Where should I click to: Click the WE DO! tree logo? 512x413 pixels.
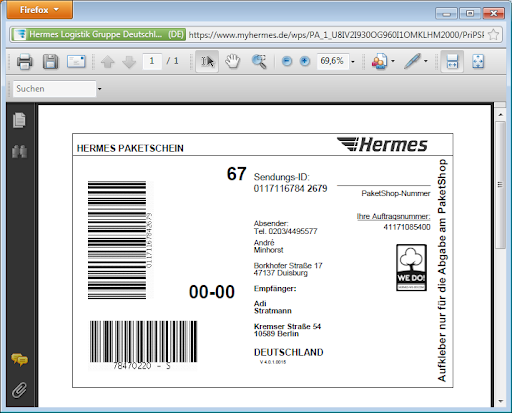tap(411, 267)
